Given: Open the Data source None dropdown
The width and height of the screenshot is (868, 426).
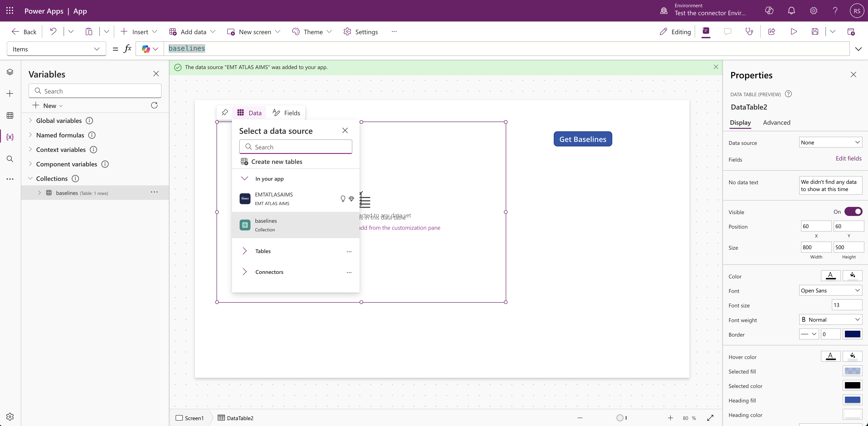Looking at the screenshot, I should [x=830, y=143].
